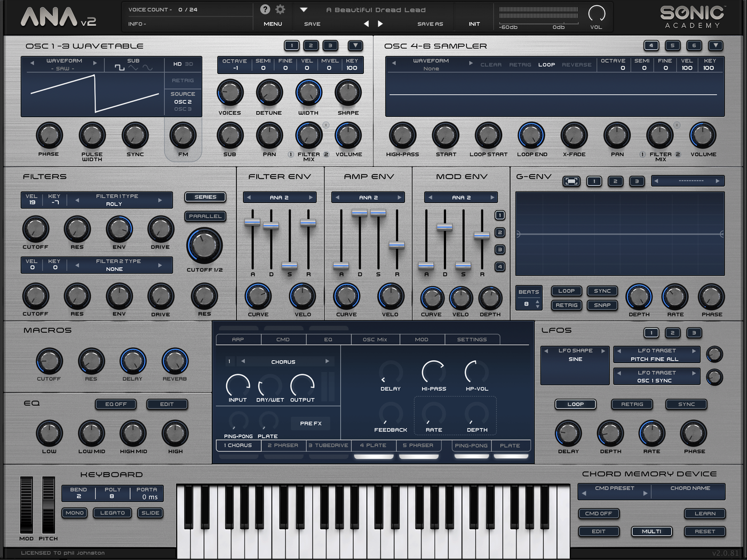Image resolution: width=747 pixels, height=560 pixels.
Task: Open the G-ENV preset selector
Action: pyautogui.click(x=688, y=181)
